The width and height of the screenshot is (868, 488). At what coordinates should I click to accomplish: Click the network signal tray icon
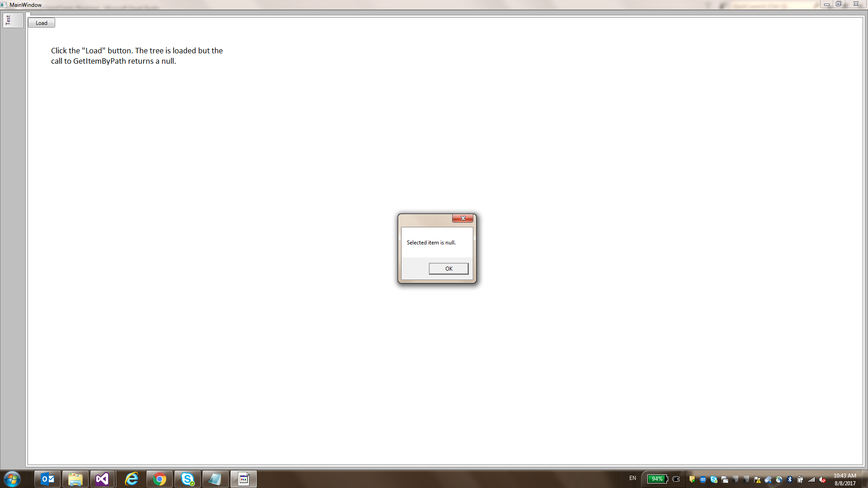(x=811, y=479)
